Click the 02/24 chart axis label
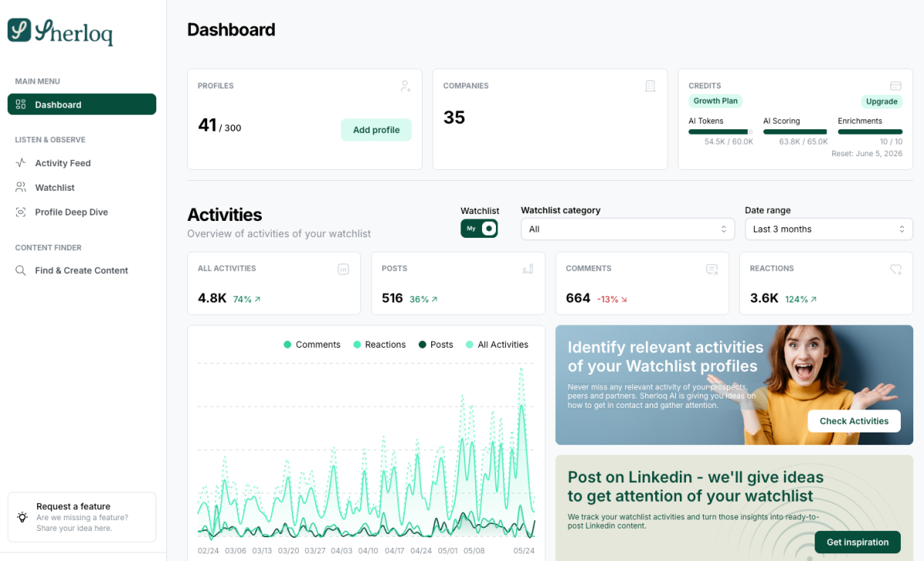This screenshot has width=924, height=561. coord(209,551)
